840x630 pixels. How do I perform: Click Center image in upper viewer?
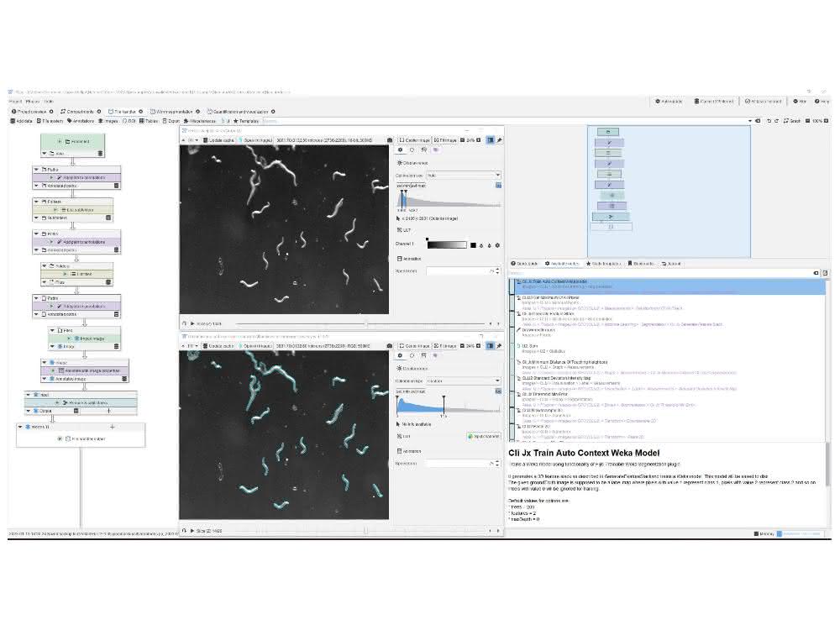coord(415,140)
